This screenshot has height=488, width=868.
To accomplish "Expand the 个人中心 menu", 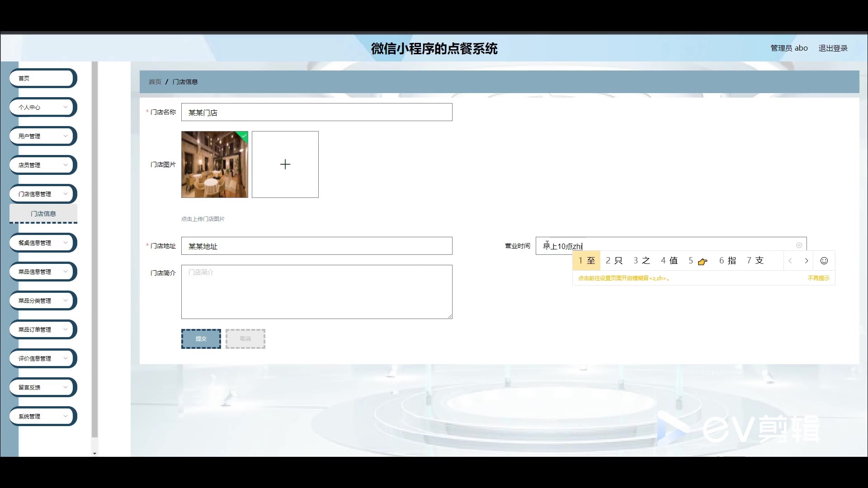I will coord(43,107).
